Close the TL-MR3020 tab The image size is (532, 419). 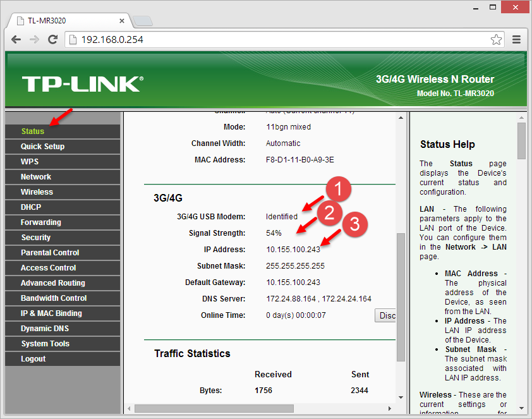122,21
